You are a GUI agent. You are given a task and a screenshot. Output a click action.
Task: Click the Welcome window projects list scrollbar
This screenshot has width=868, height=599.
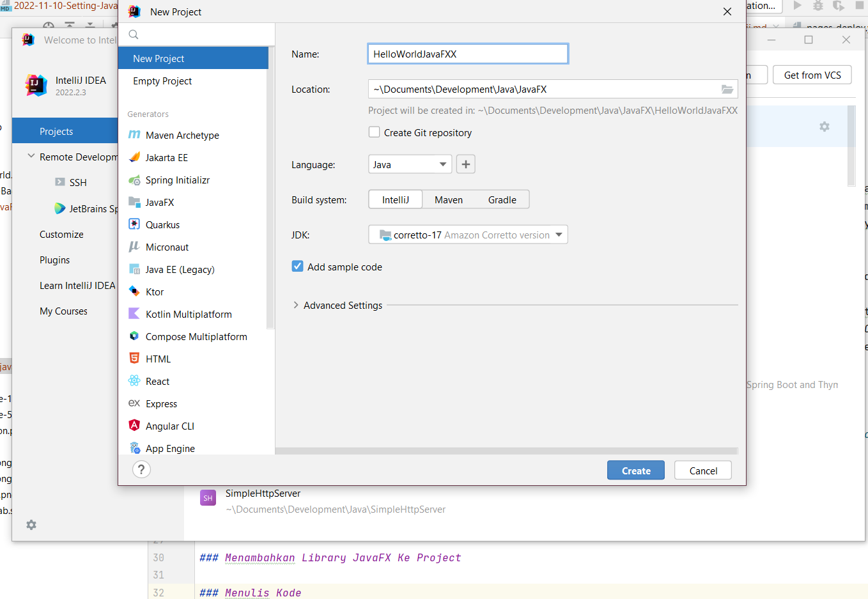pyautogui.click(x=851, y=146)
